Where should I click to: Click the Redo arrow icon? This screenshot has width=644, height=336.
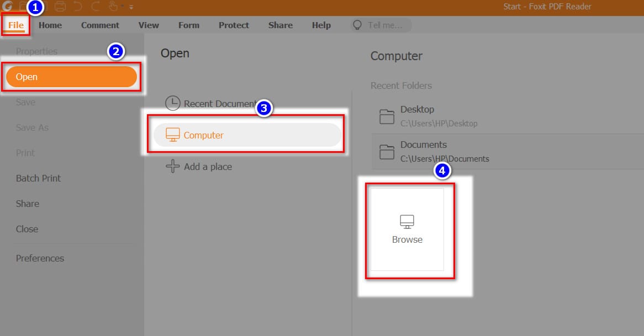(96, 7)
